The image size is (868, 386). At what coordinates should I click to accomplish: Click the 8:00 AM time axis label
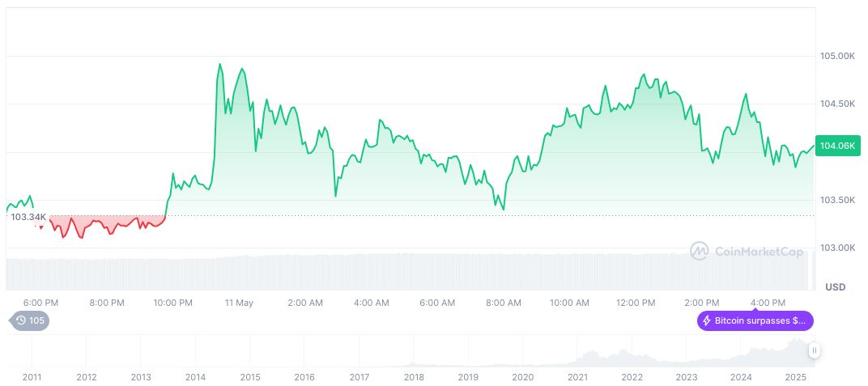[504, 303]
